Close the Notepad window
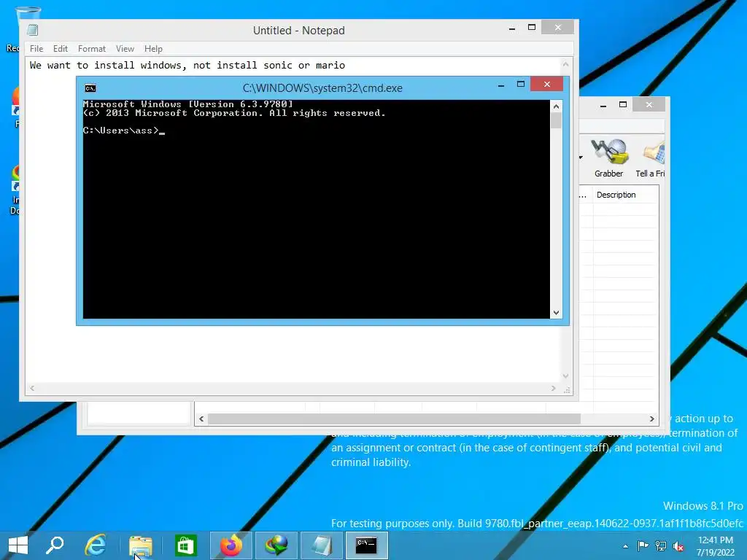 (558, 27)
